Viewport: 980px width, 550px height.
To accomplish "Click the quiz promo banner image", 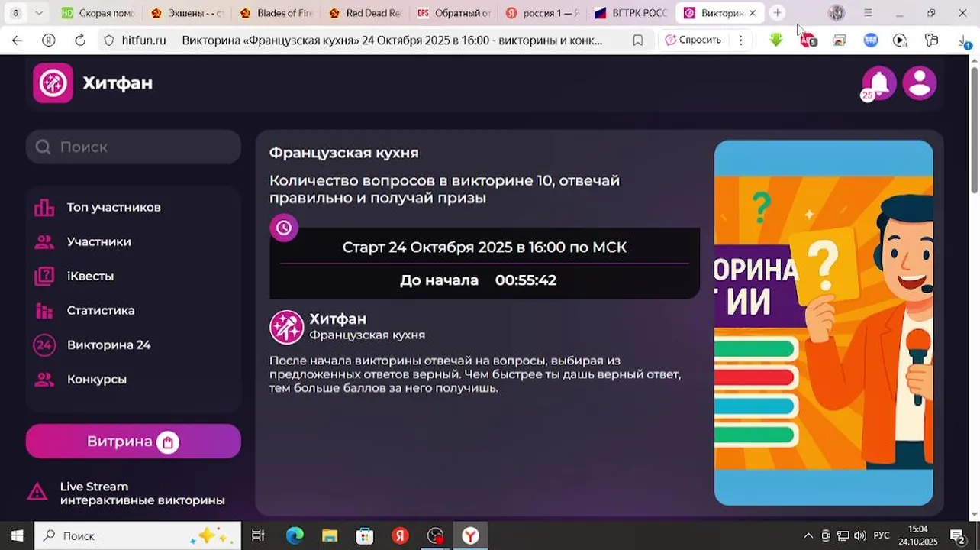I will pos(824,322).
